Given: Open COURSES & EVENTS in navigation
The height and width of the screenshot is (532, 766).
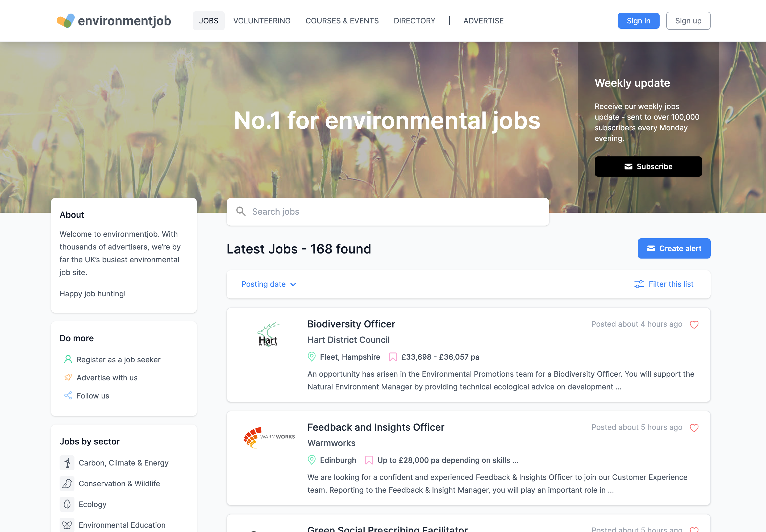Looking at the screenshot, I should [342, 21].
